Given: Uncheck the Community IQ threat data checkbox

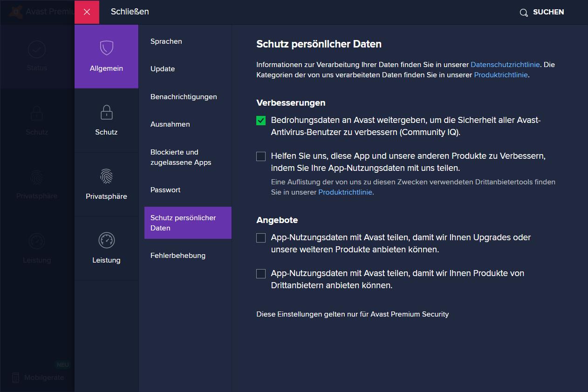Looking at the screenshot, I should [x=261, y=121].
